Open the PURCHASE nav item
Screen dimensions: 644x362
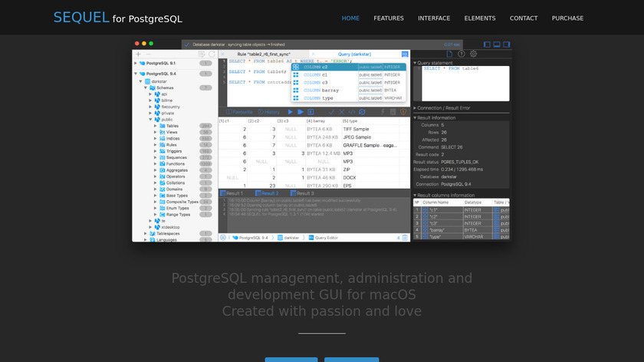click(567, 18)
